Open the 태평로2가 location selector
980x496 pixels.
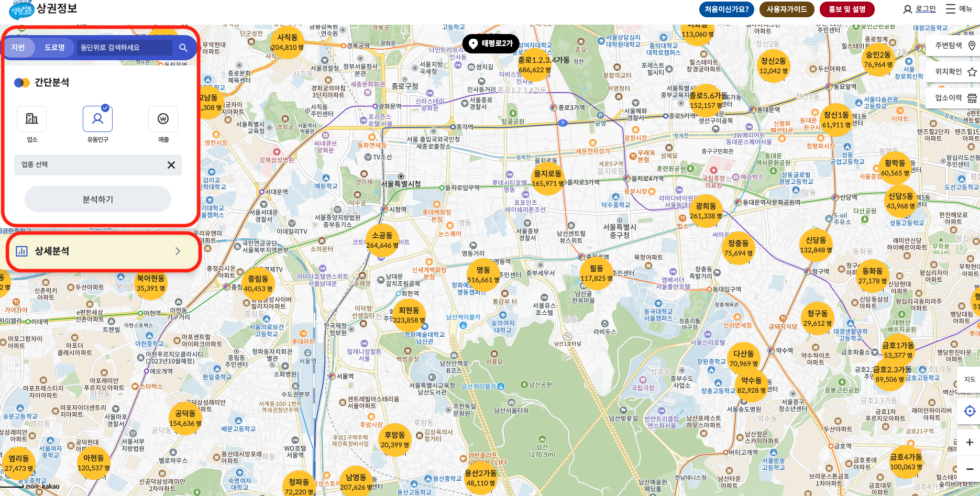tap(491, 43)
